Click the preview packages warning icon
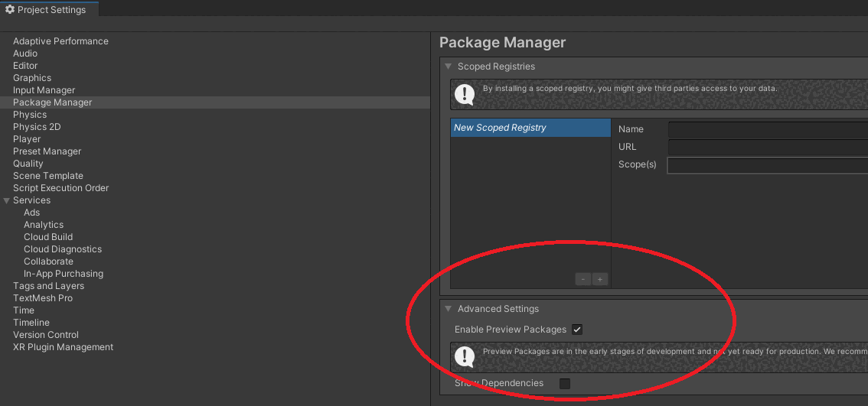This screenshot has height=406, width=868. click(x=465, y=357)
